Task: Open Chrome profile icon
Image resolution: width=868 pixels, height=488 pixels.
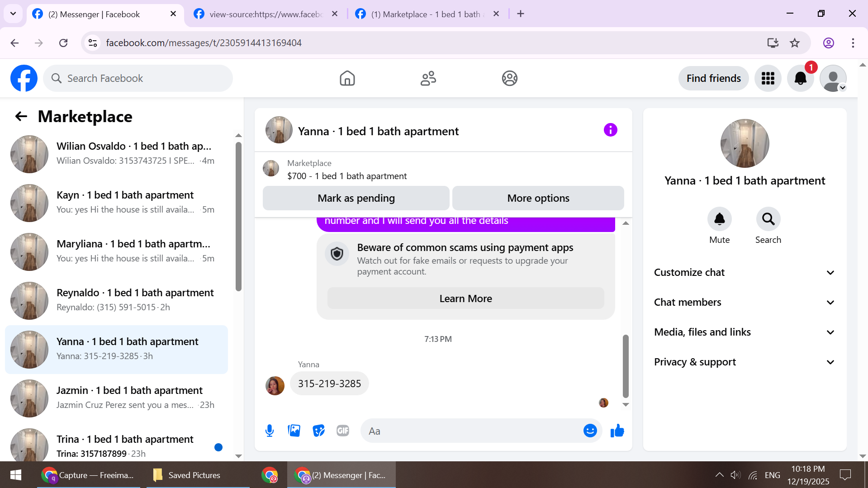Action: pos(829,43)
